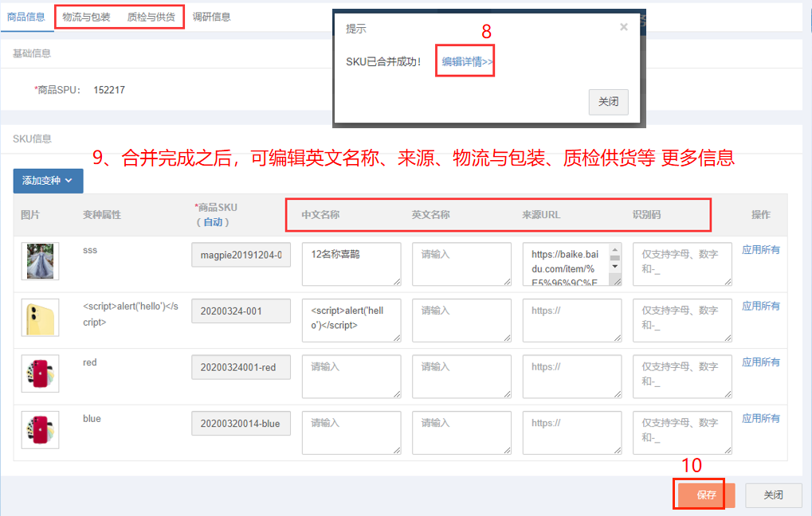The image size is (812, 516).
Task: Click the orange 保存 button
Action: pos(706,495)
